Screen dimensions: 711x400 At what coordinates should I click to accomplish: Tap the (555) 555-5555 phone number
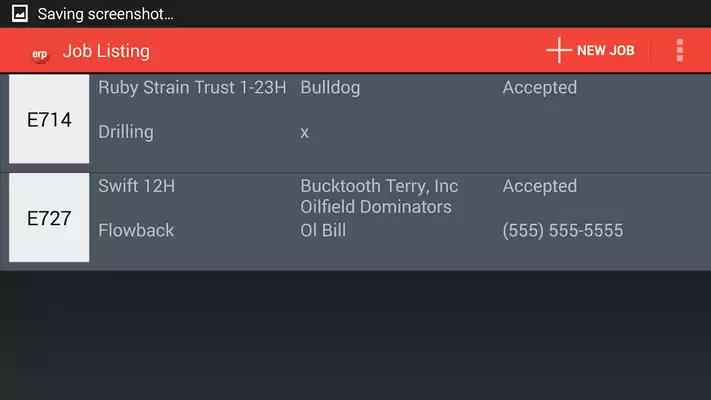tap(563, 230)
